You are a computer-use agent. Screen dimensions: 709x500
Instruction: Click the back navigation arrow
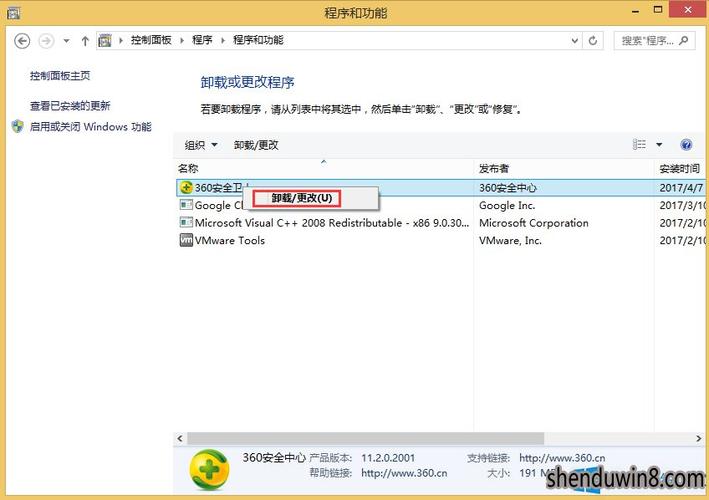[22, 41]
